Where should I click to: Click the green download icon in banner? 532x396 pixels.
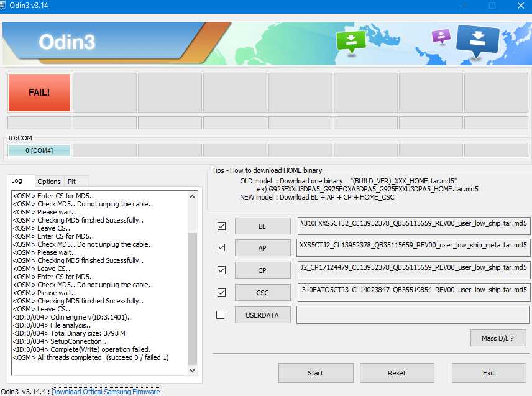coord(351,42)
